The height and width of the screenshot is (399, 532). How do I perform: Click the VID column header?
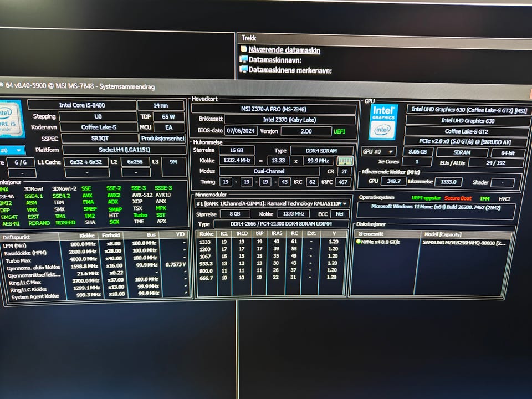173,234
